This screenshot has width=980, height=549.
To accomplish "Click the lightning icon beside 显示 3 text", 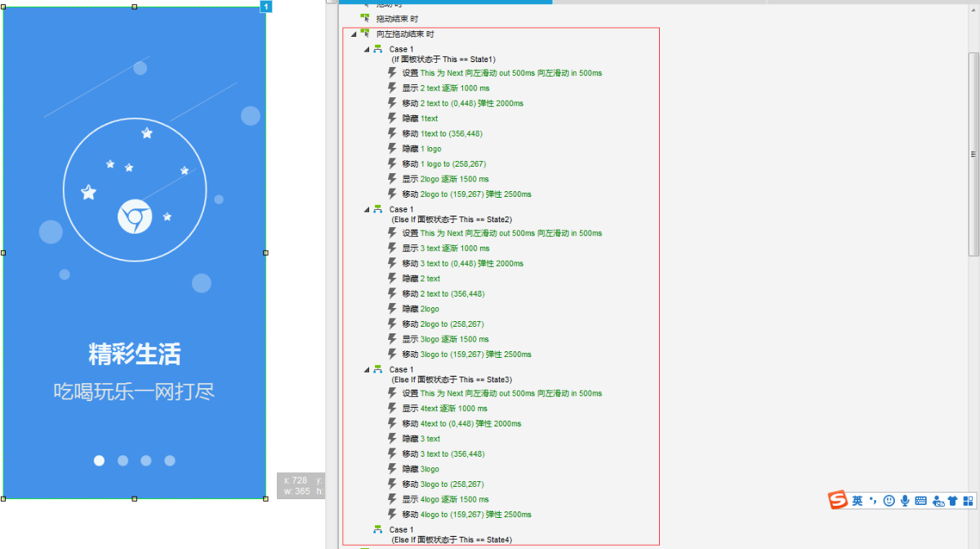I will click(x=392, y=248).
